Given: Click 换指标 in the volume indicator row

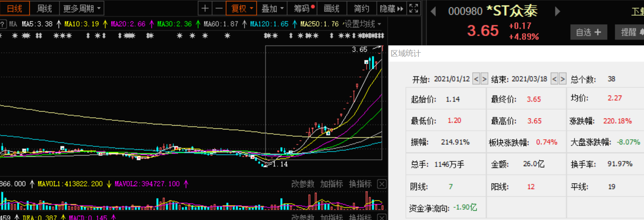Looking at the screenshot, I should tap(360, 184).
